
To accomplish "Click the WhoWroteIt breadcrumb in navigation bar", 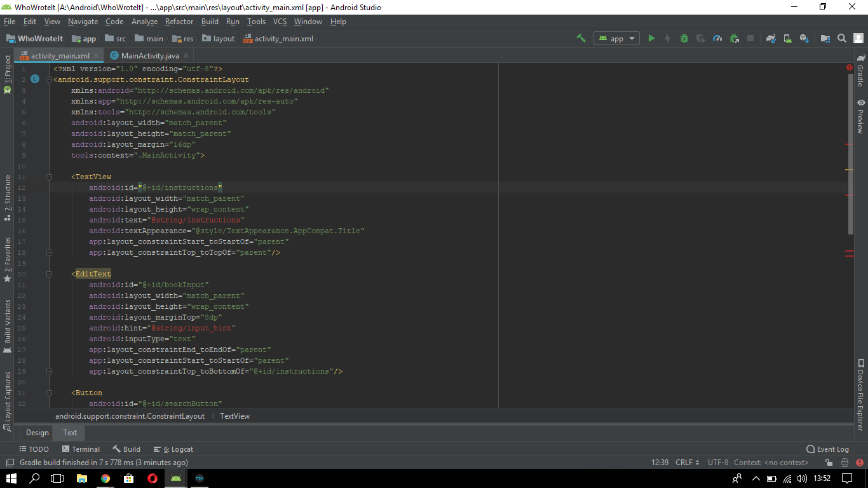I will 35,39.
